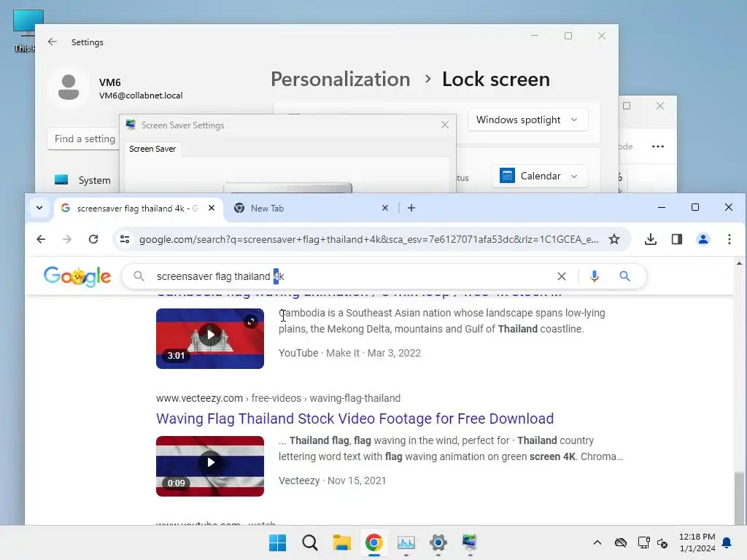Reload the Google search page
The width and height of the screenshot is (747, 560).
click(x=93, y=239)
